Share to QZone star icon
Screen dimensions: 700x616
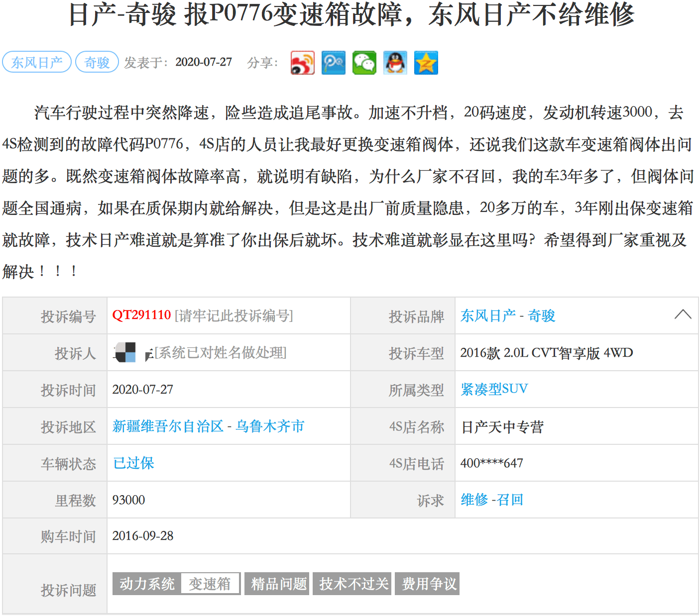(426, 63)
